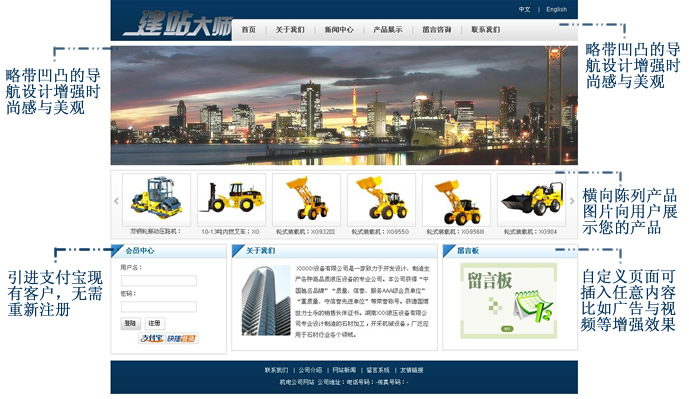689x399 pixels.
Task: Click the 注册 button
Action: (x=155, y=323)
